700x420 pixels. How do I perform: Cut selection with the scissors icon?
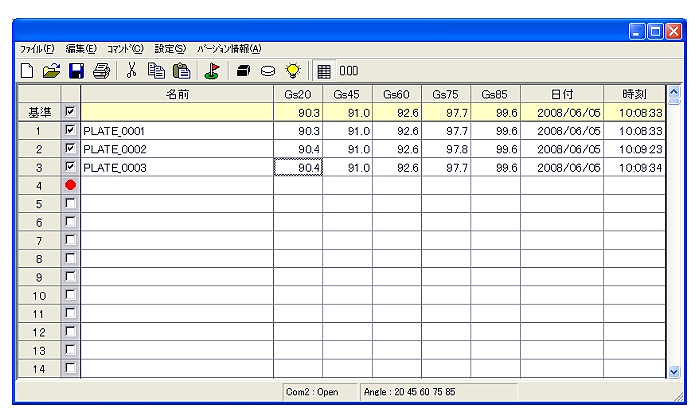[131, 71]
